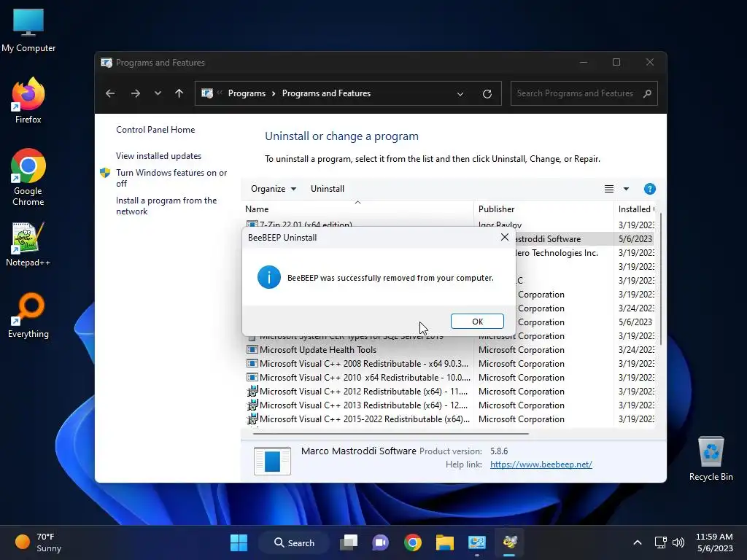747x560 pixels.
Task: Click the Microsoft Update Health Tools program icon
Action: coord(252,349)
